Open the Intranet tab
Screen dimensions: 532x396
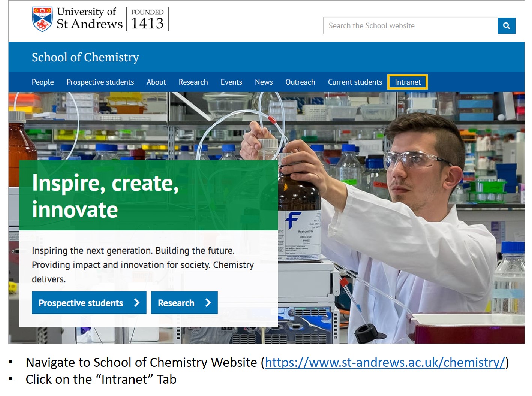pos(407,82)
